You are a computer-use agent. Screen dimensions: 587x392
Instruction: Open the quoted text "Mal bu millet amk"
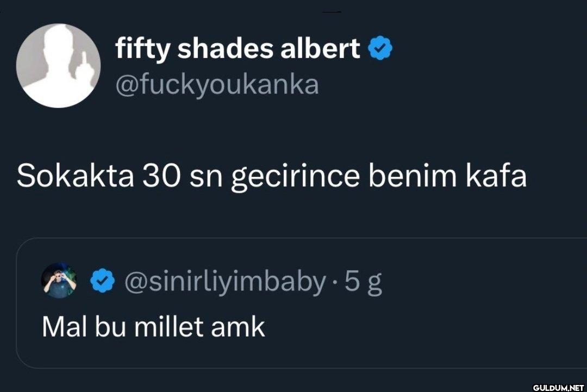(x=153, y=327)
